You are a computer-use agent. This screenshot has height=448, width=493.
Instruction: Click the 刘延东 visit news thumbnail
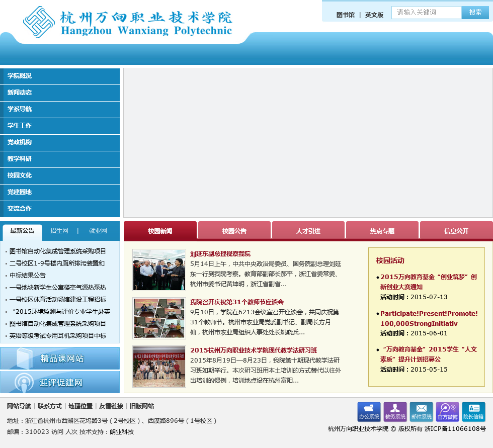coord(159,270)
